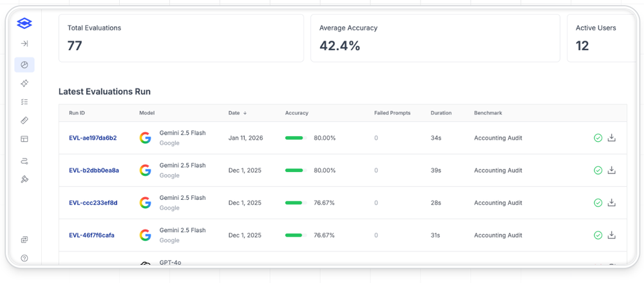The height and width of the screenshot is (283, 644).
Task: Click the 39s duration value
Action: point(436,170)
